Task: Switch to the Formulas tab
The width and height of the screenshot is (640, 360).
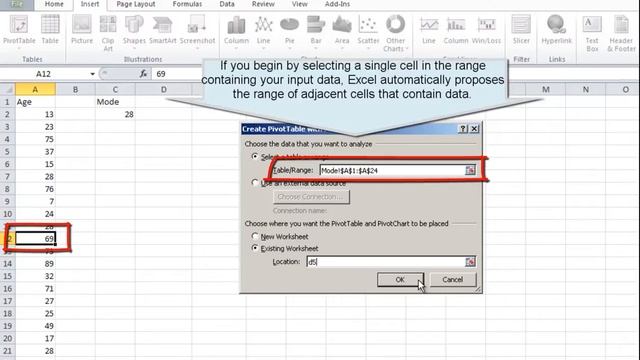Action: 187,4
